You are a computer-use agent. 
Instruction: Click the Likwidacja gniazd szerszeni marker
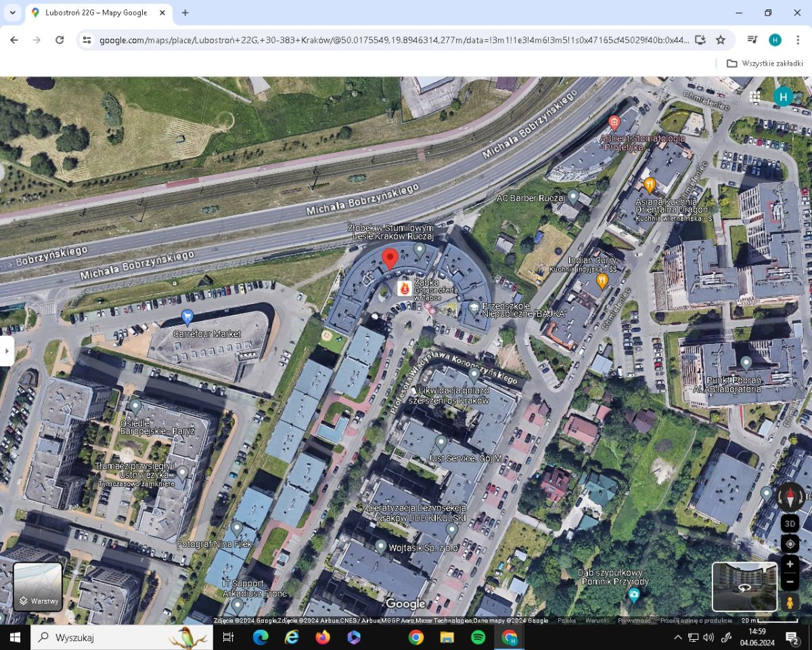(474, 374)
